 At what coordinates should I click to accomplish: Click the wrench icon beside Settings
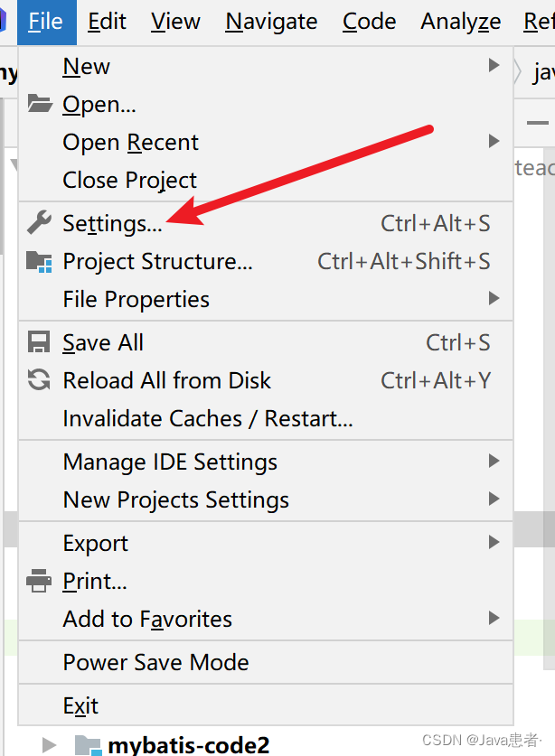pos(39,222)
